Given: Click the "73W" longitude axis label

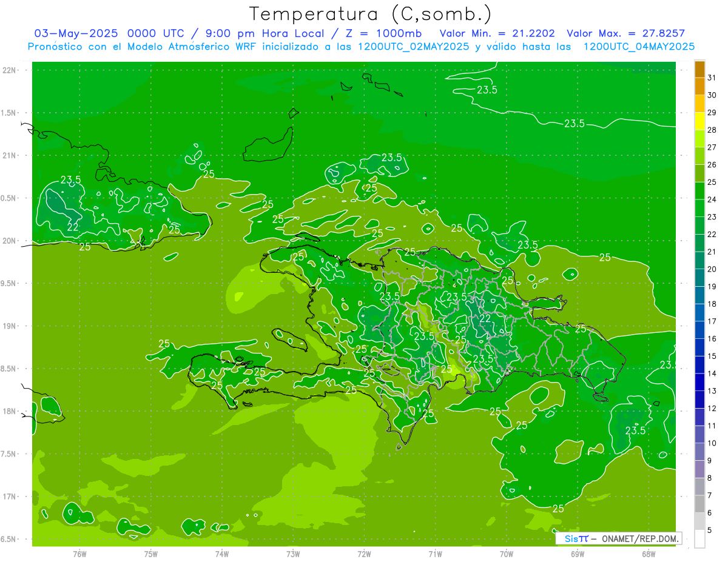Looking at the screenshot, I should pos(293,554).
